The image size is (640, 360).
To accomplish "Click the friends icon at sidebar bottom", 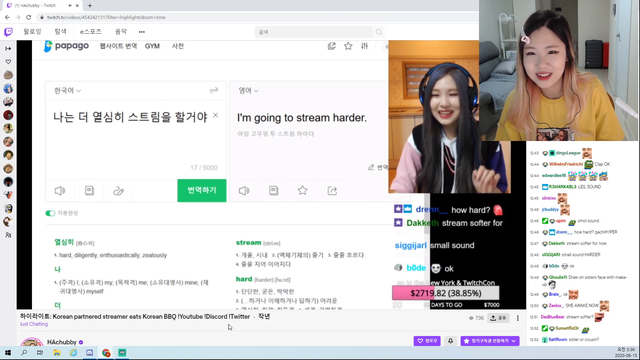I will click(x=8, y=235).
